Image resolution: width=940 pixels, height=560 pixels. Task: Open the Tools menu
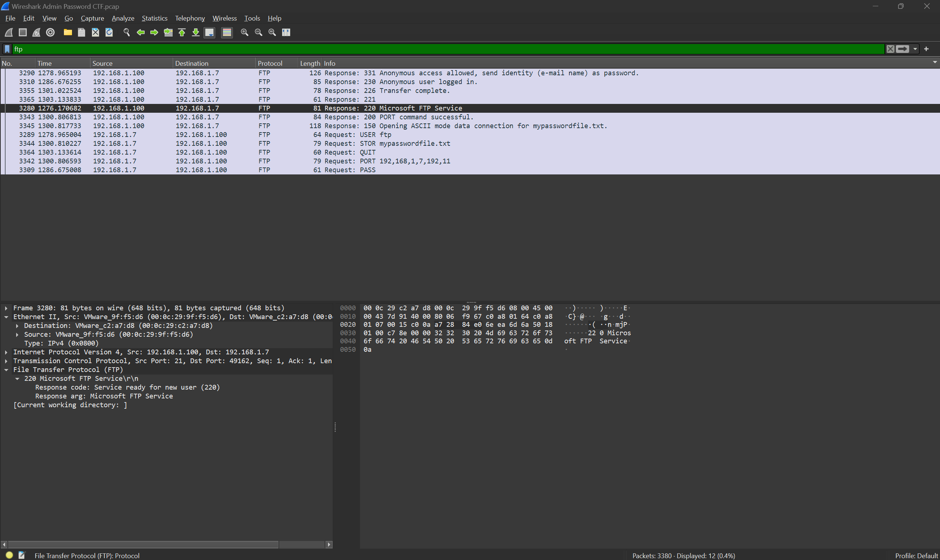point(252,18)
